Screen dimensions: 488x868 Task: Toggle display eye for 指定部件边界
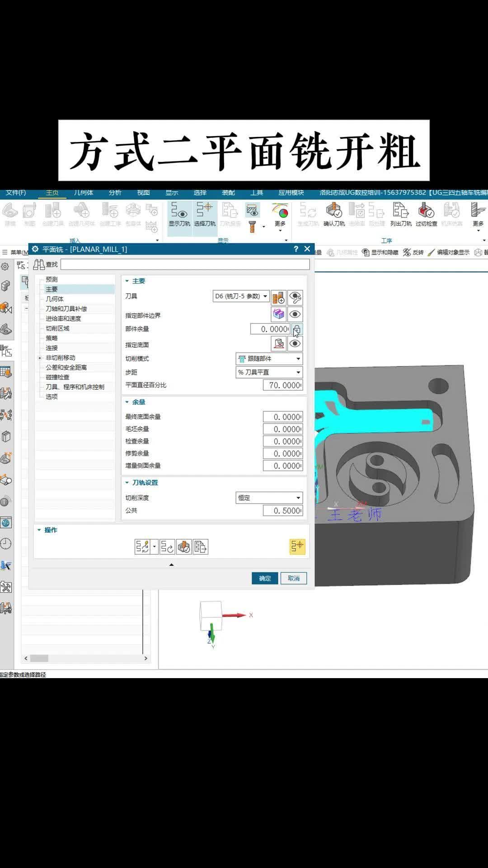point(295,314)
